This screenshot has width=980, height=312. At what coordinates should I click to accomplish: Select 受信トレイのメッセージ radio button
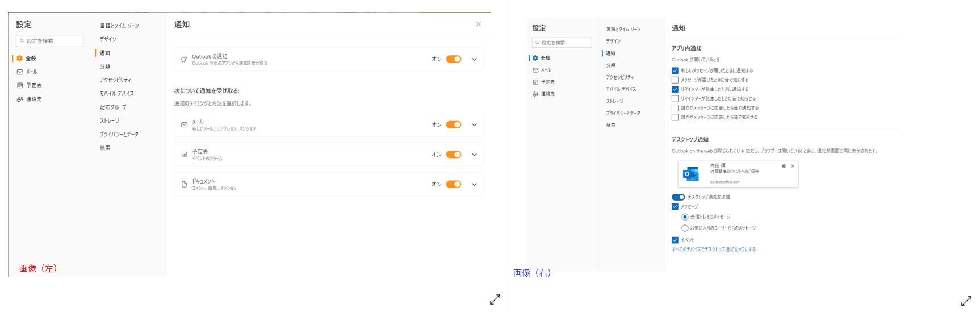[685, 217]
